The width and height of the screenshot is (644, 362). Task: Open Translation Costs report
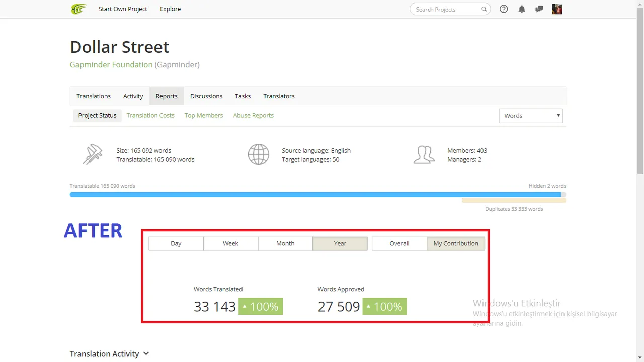(x=150, y=115)
